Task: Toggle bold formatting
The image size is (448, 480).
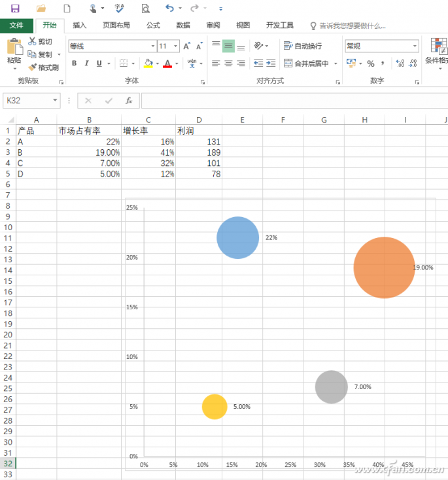Action: click(74, 63)
